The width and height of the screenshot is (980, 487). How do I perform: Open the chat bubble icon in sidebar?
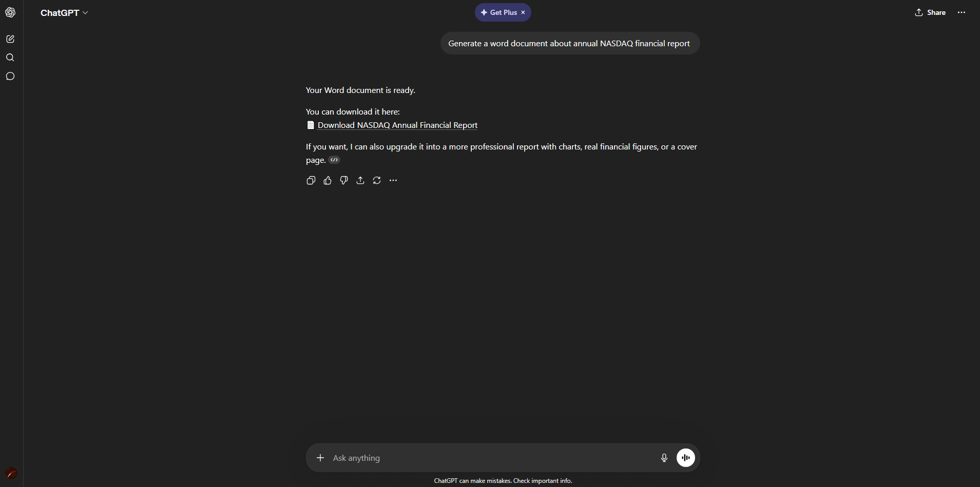click(x=10, y=76)
